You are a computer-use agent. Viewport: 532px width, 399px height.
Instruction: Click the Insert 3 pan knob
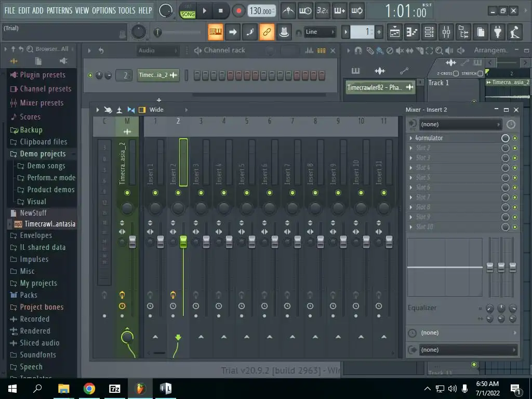201,208
